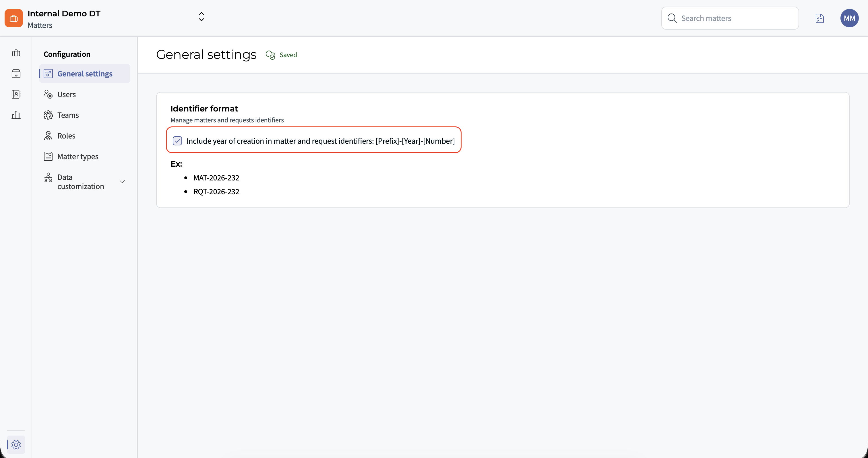Click the orange briefcase app logo
Screen dimensions: 868x458
tap(14, 18)
